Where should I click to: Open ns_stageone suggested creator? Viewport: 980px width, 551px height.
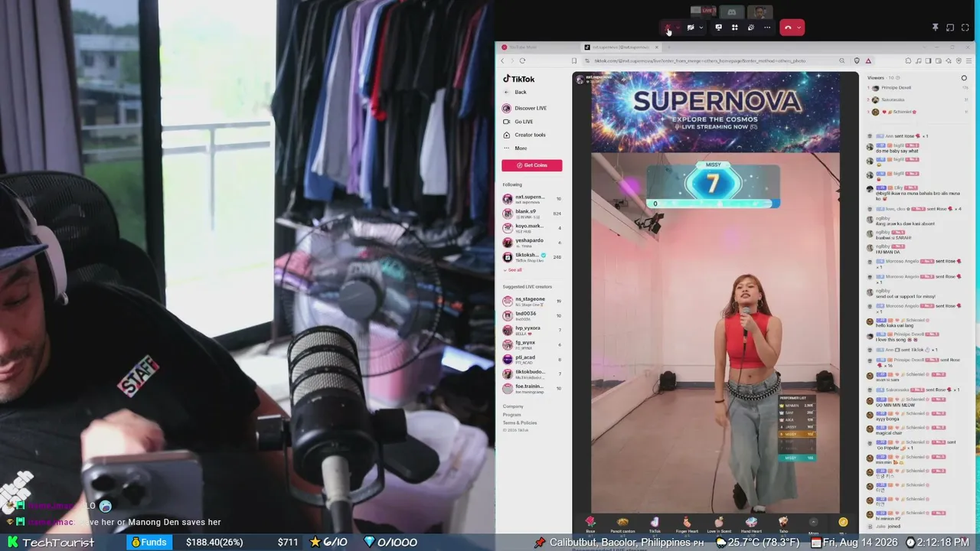point(532,302)
